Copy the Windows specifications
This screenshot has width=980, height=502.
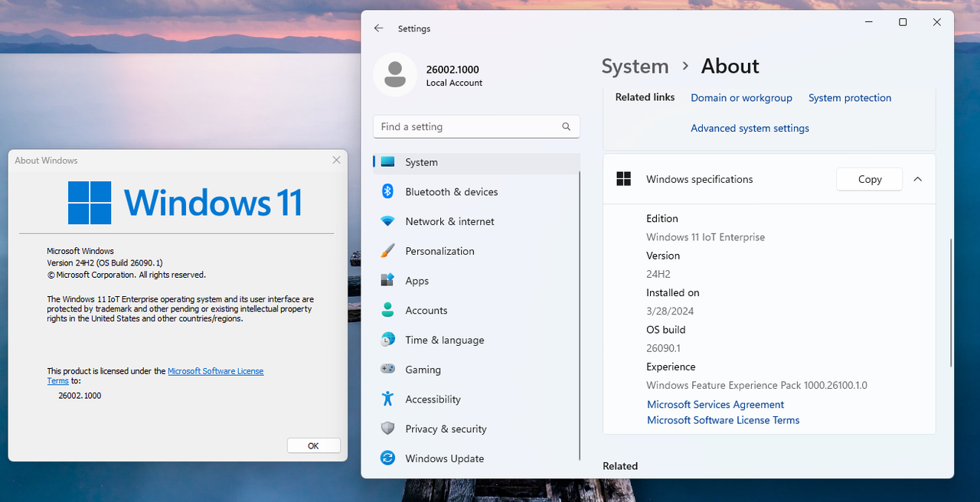pyautogui.click(x=870, y=179)
